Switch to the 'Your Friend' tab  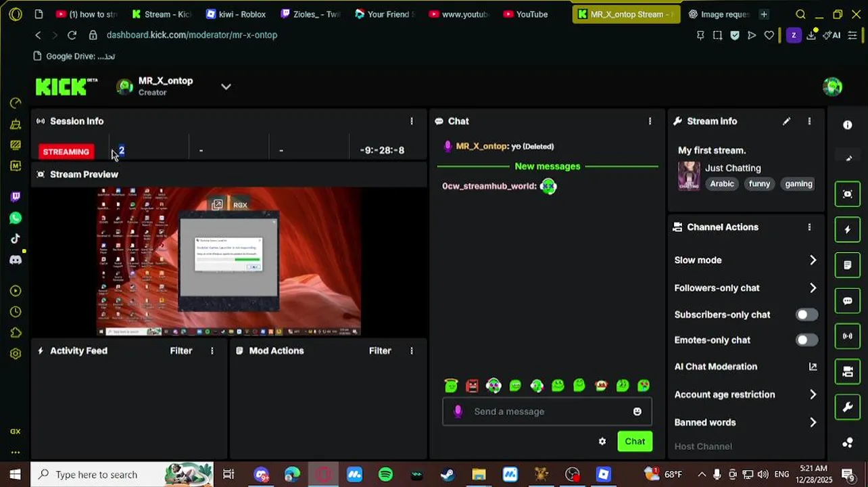point(384,14)
